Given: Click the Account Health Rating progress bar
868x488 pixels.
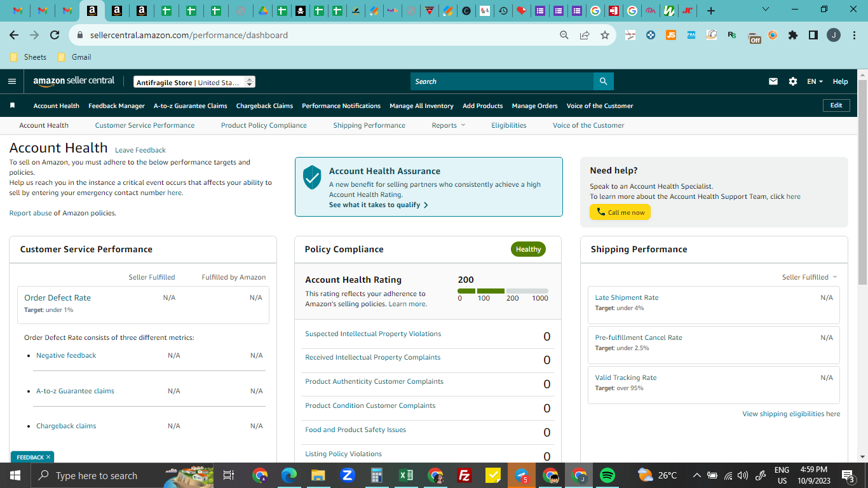Looking at the screenshot, I should click(503, 291).
